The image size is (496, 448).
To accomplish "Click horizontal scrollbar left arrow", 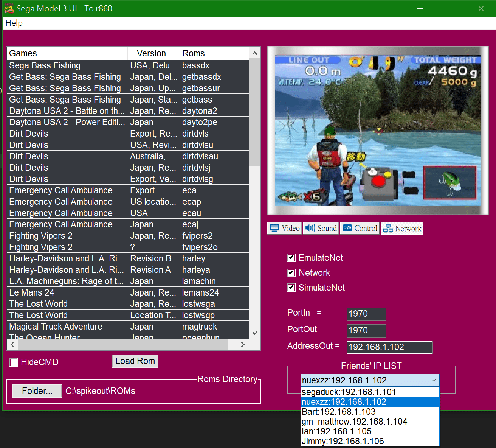I will [x=12, y=344].
